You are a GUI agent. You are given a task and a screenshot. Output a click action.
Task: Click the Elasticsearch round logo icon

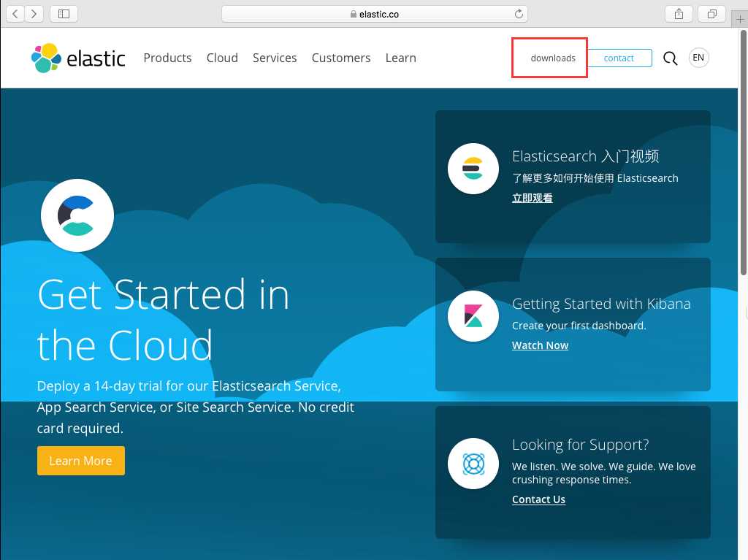473,169
